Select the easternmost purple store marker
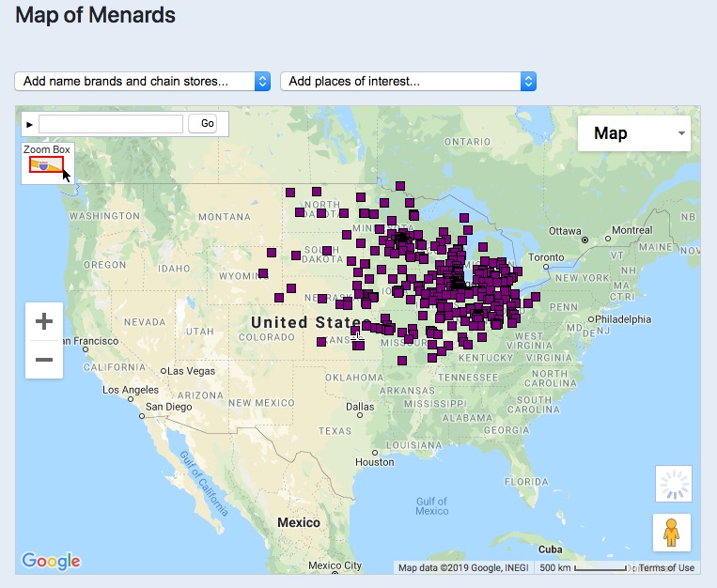Viewport: 717px width, 588px height. pos(536,298)
